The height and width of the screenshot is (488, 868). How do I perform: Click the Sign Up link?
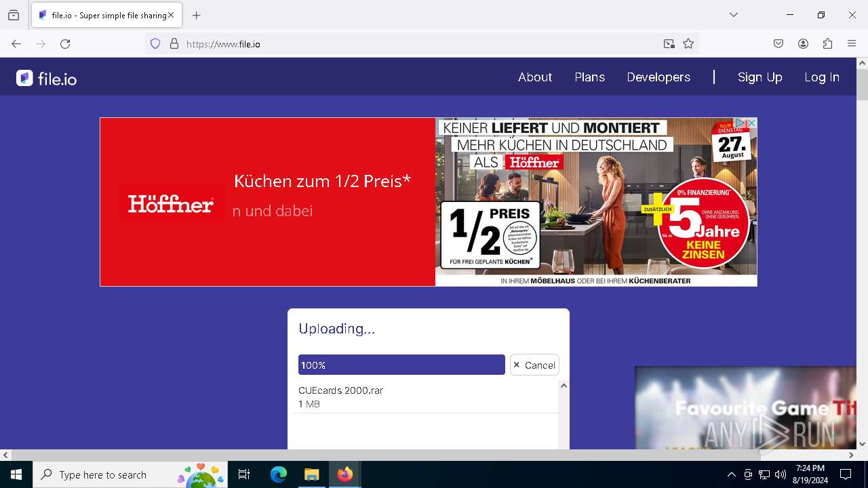[x=759, y=77]
